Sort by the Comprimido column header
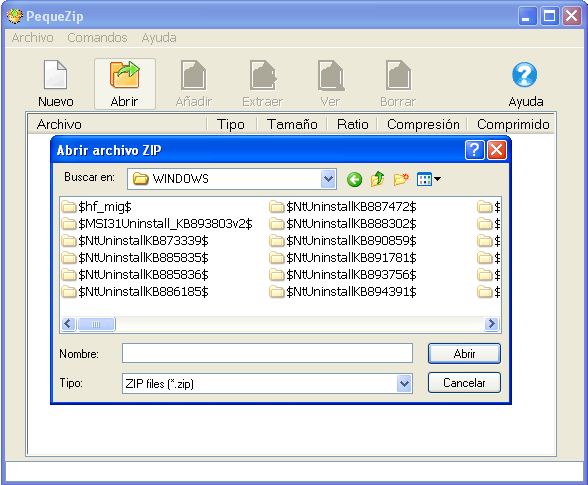Screen dimensions: 588x485 pyautogui.click(x=512, y=124)
